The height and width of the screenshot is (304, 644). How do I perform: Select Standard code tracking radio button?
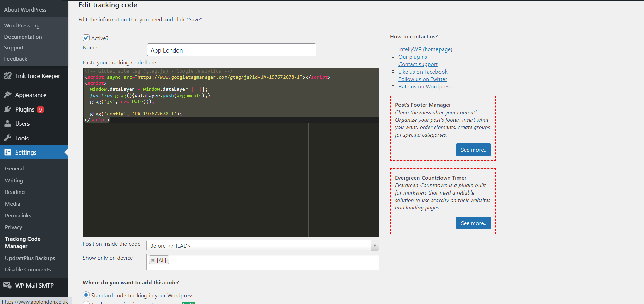pyautogui.click(x=86, y=295)
